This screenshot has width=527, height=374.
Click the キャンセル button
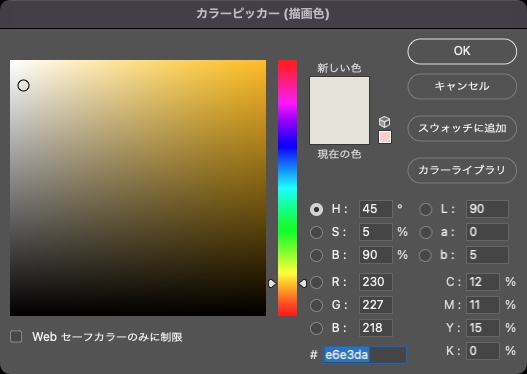(462, 86)
